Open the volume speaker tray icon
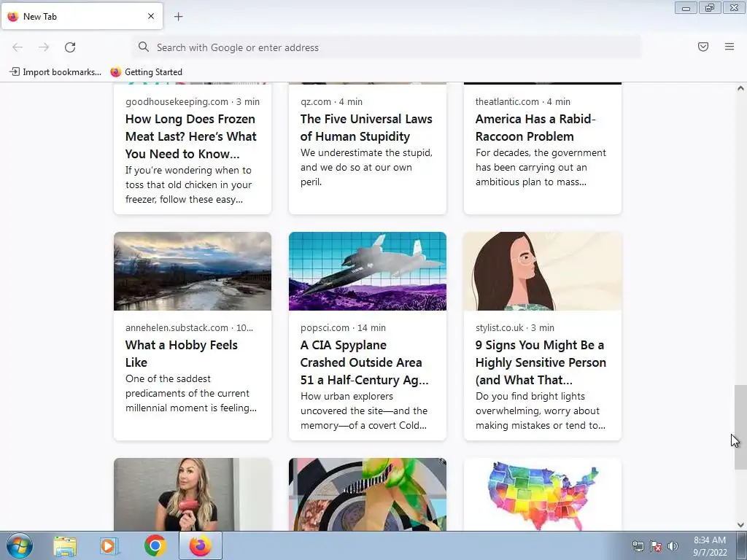The image size is (747, 560). (x=673, y=546)
